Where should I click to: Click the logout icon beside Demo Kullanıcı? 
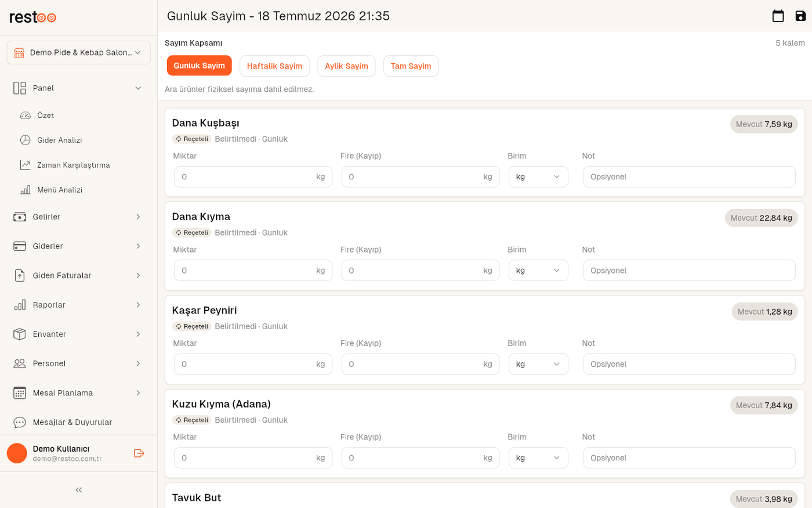pos(139,453)
